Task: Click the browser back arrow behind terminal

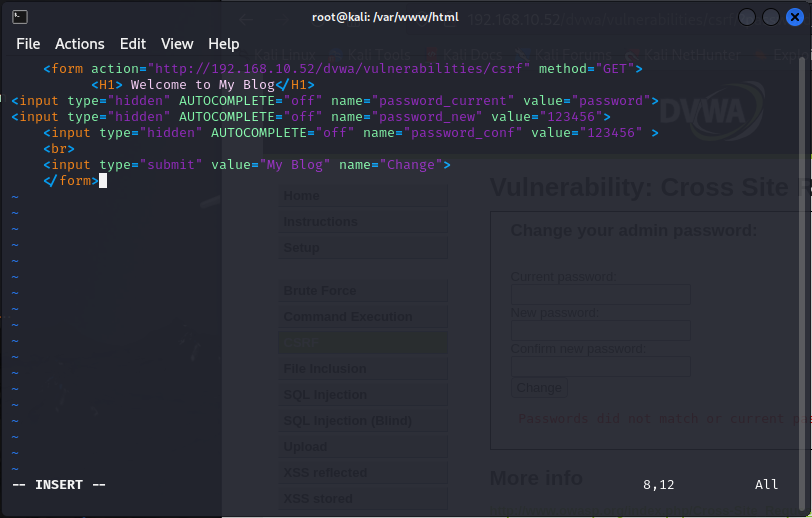Action: (x=246, y=20)
